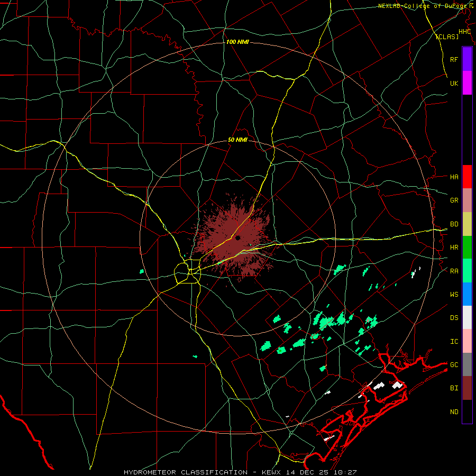Click the purple RF legend color swatch
The width and height of the screenshot is (476, 476).
[x=467, y=59]
